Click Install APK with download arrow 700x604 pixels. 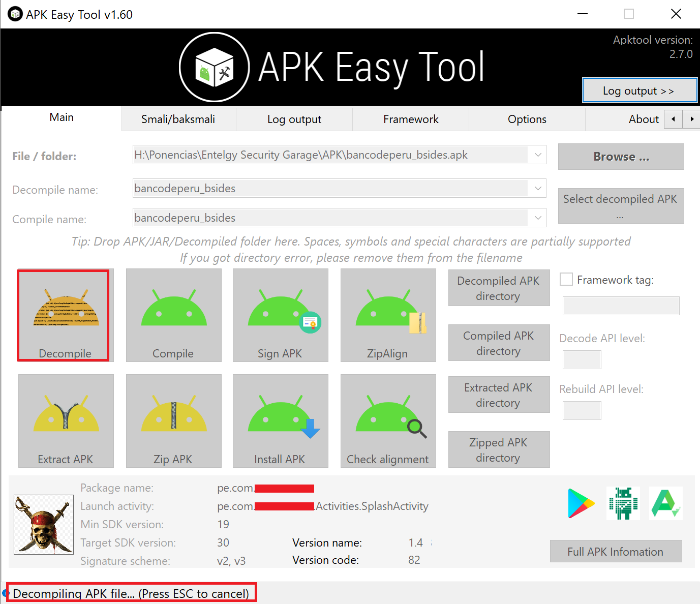281,421
